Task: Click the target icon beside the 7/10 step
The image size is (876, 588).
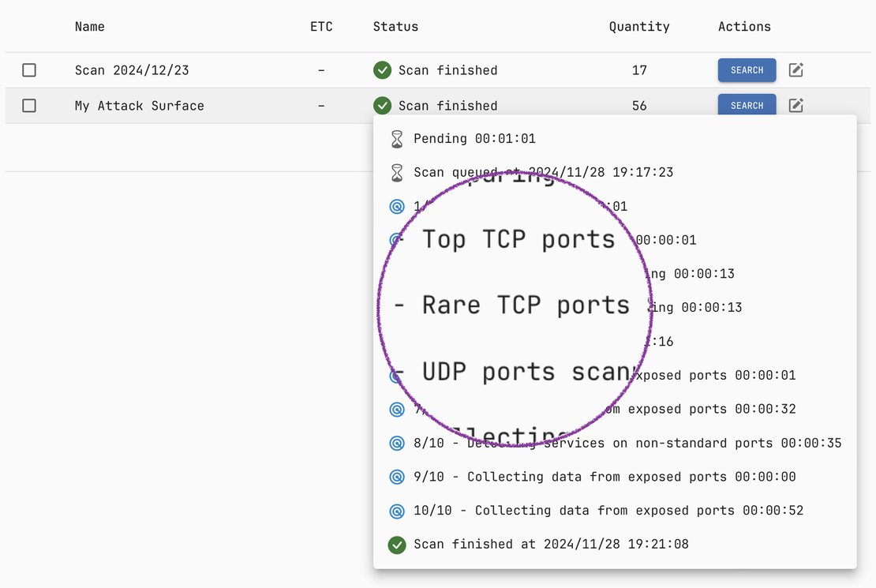Action: pos(397,409)
